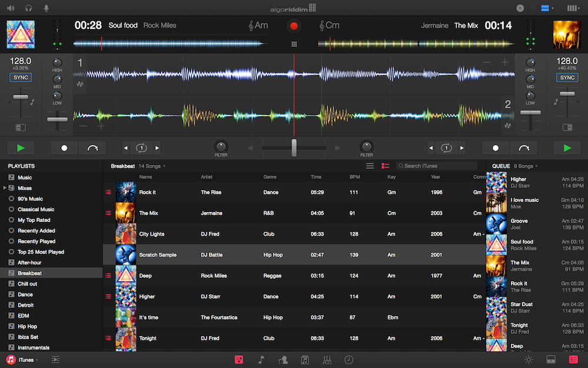Enable SYNC on the left deck
Viewport: 588px width, 368px height.
(x=21, y=77)
